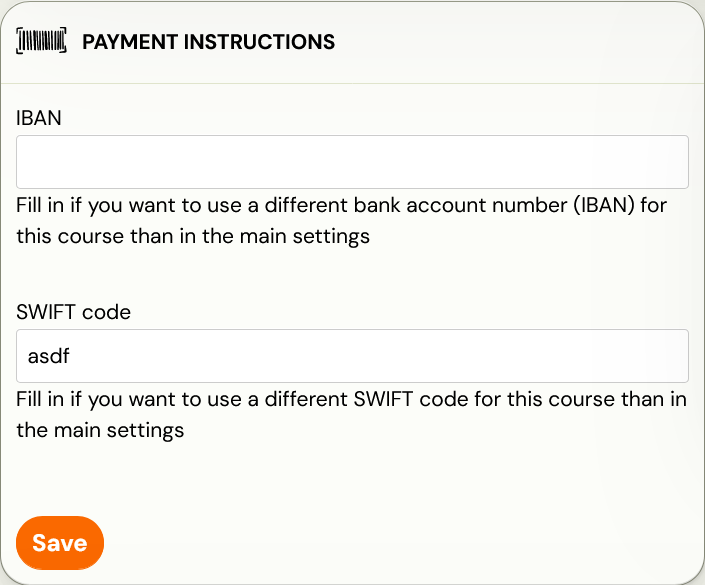705x585 pixels.
Task: Click the word SWIFT in the help description
Action: (383, 399)
